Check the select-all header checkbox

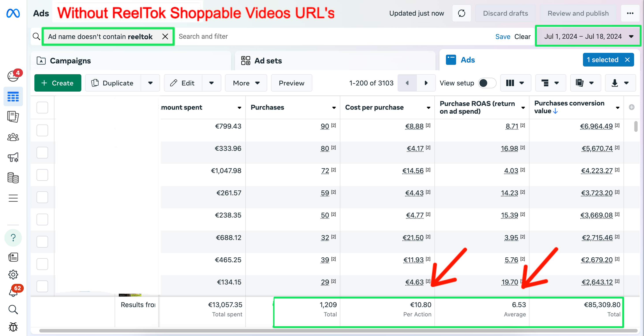pyautogui.click(x=42, y=107)
